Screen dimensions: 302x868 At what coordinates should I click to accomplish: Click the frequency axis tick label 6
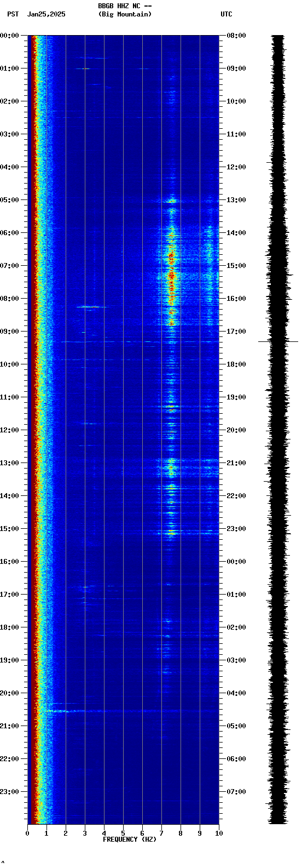[142, 833]
